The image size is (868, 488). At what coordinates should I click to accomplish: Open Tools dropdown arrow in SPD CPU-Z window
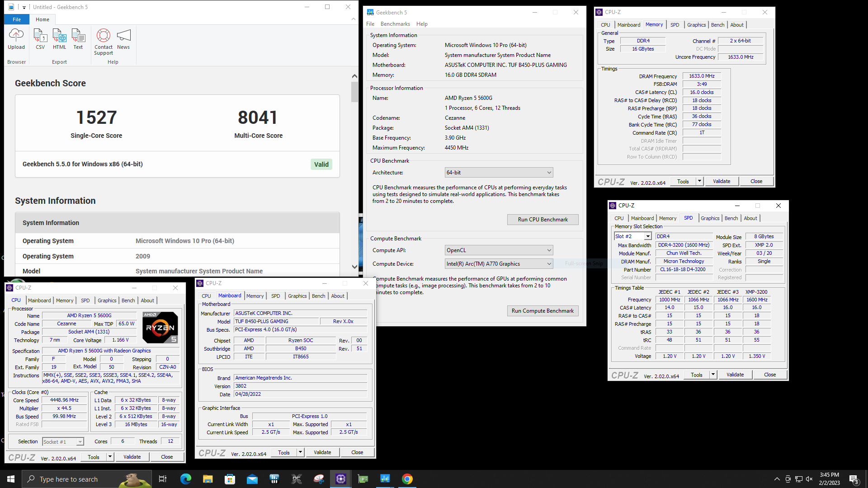click(713, 375)
